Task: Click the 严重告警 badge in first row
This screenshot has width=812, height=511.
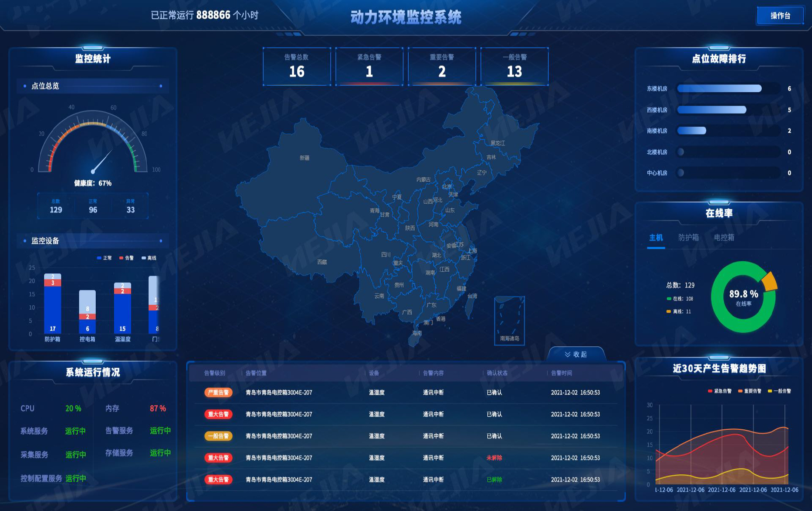Action: point(218,392)
